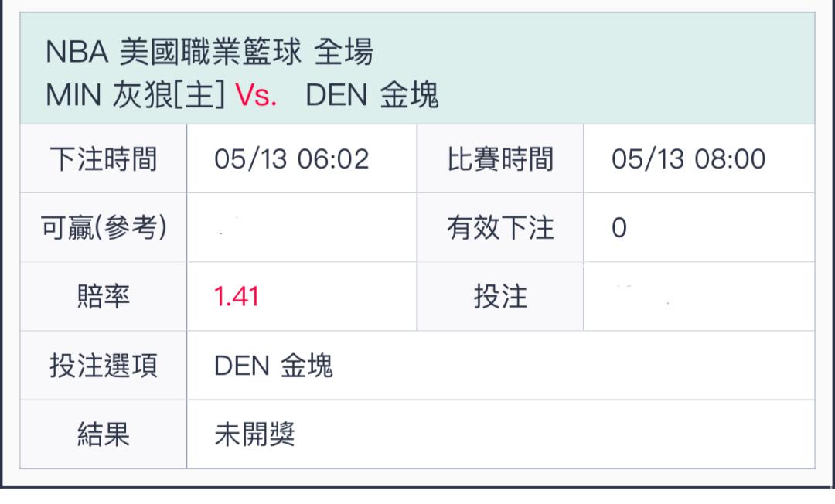The width and height of the screenshot is (835, 504).
Task: Click the result status 未開獎
Action: [x=254, y=434]
